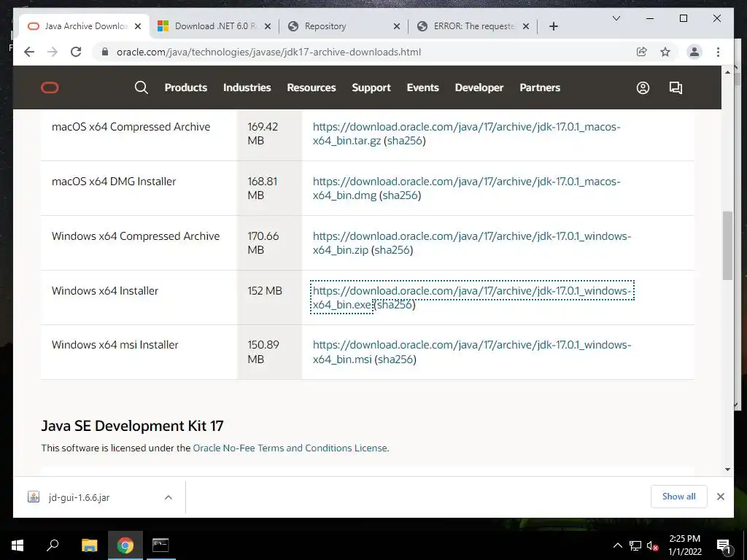747x560 pixels.
Task: Switch to the ERROR: The requested tab
Action: (473, 26)
